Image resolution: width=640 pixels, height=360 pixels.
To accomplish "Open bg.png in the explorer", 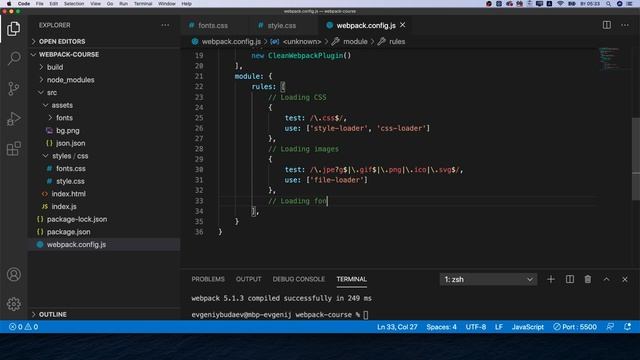I will coord(68,131).
